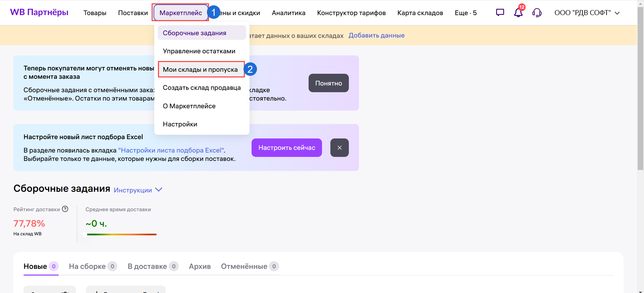Click the average delivery time gradient bar
644x293 pixels.
122,234
